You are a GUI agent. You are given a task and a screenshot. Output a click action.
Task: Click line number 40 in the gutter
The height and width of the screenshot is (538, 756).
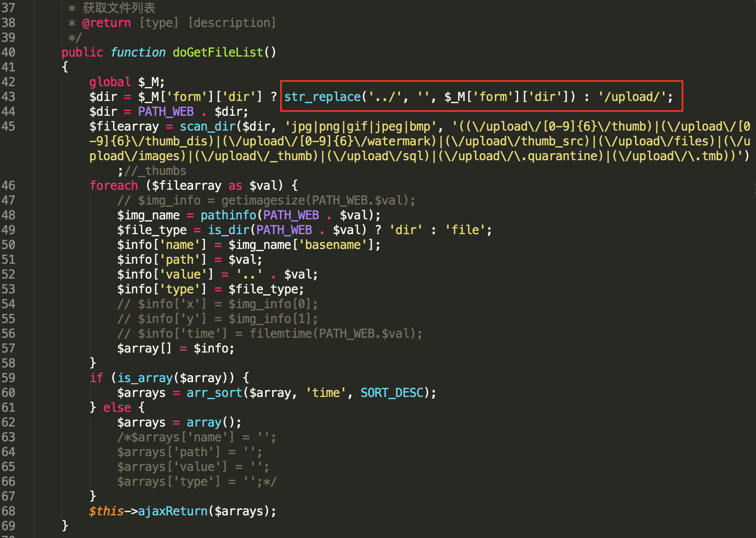point(8,52)
